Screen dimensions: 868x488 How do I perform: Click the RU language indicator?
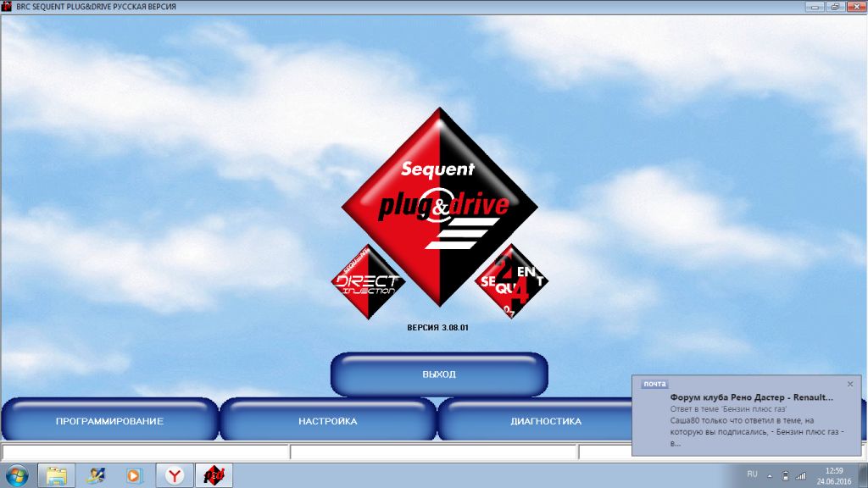(x=752, y=474)
